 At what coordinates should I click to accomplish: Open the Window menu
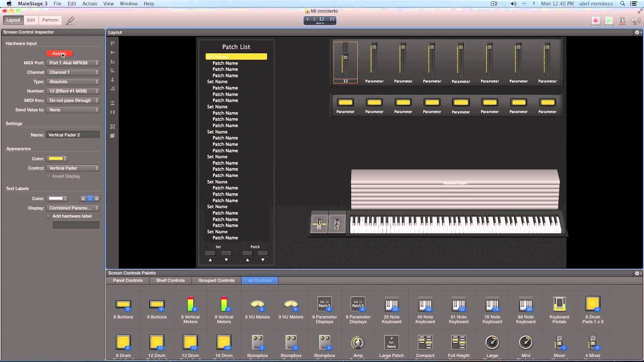pyautogui.click(x=129, y=4)
